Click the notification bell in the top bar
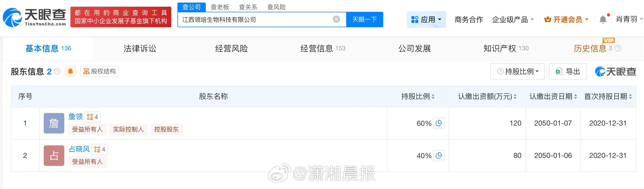Image resolution: width=644 pixels, height=189 pixels. [603, 20]
